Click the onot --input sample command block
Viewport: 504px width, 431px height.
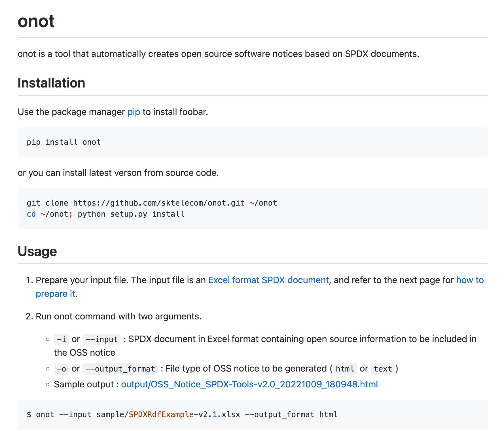[182, 414]
